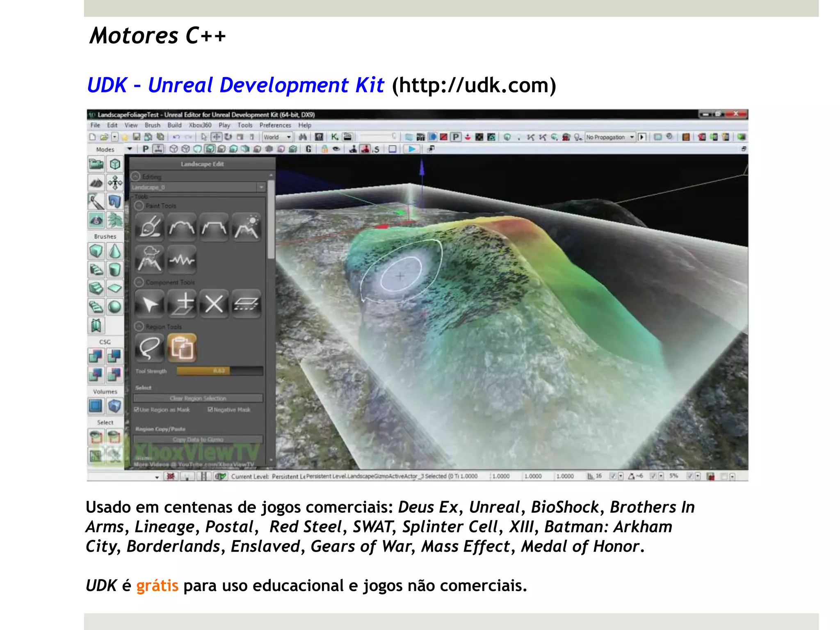Open the Play menu
The image size is (840, 630).
coord(224,125)
